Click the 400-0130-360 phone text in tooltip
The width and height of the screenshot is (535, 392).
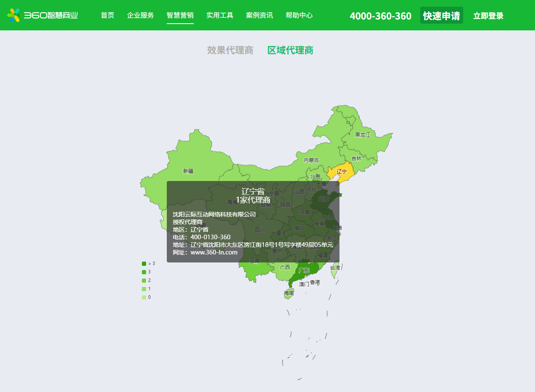point(210,237)
